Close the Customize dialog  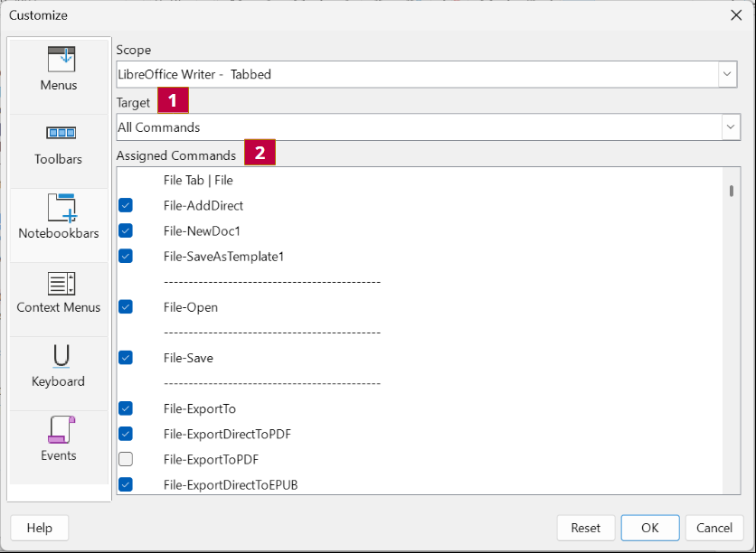[736, 15]
